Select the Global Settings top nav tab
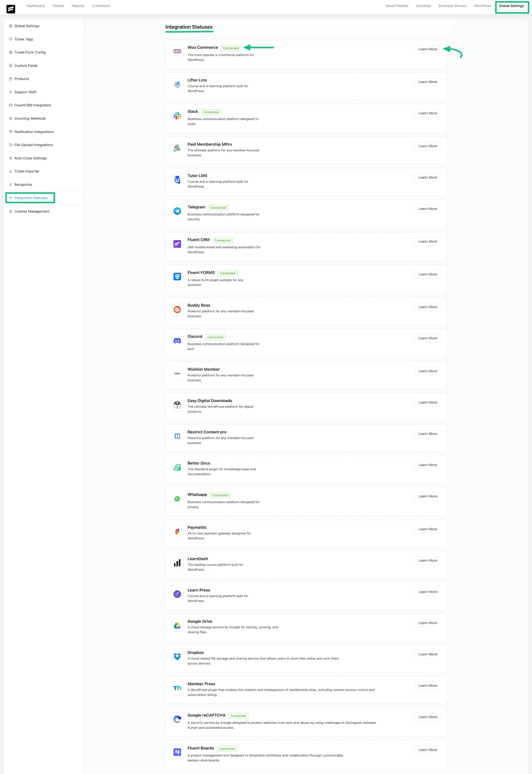Viewport: 532px width, 774px height. [x=511, y=6]
